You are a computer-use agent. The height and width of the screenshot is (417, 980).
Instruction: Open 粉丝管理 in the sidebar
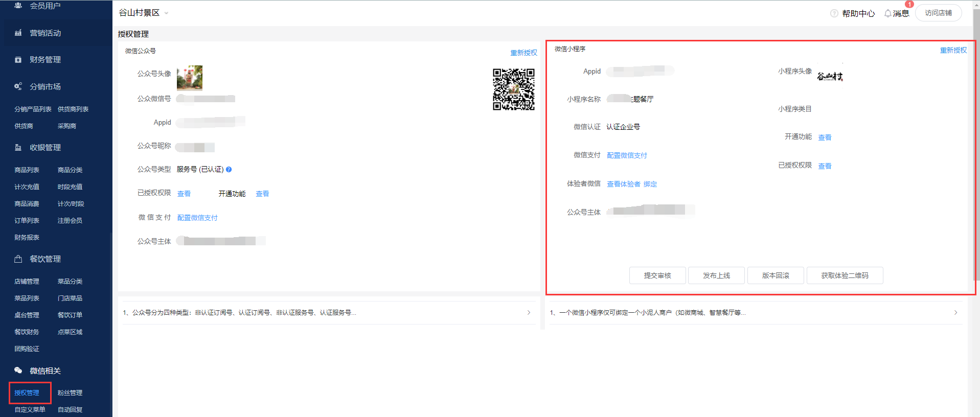pos(70,392)
